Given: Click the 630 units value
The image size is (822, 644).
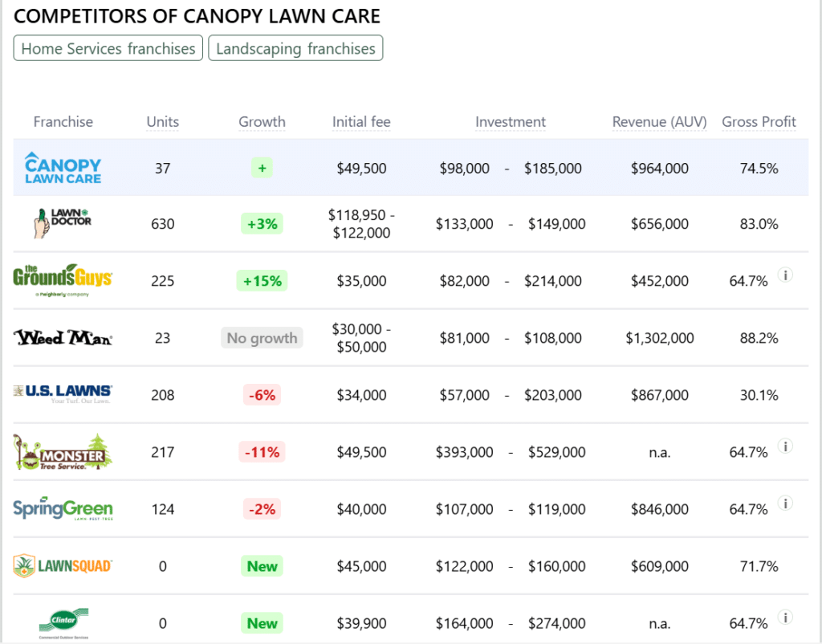Looking at the screenshot, I should tap(162, 224).
